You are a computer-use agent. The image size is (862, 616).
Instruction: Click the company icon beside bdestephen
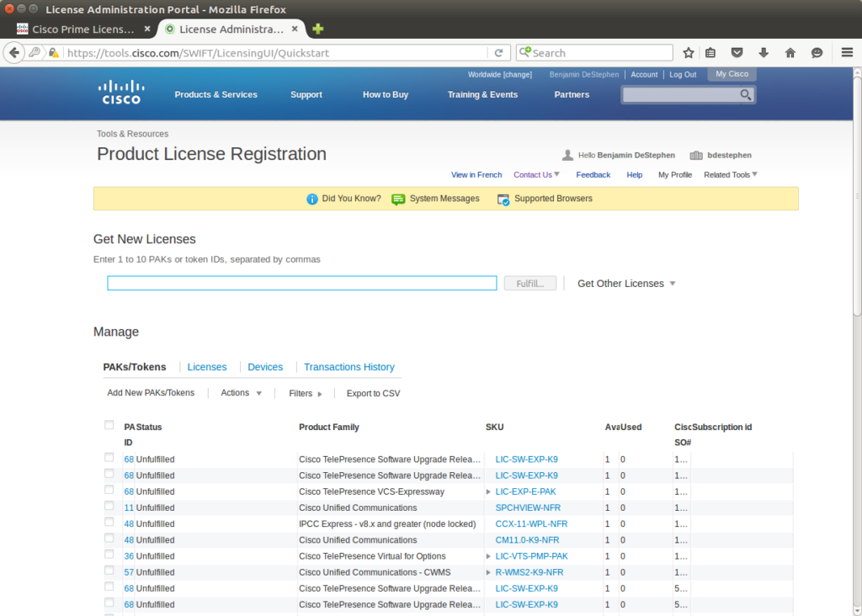click(696, 155)
